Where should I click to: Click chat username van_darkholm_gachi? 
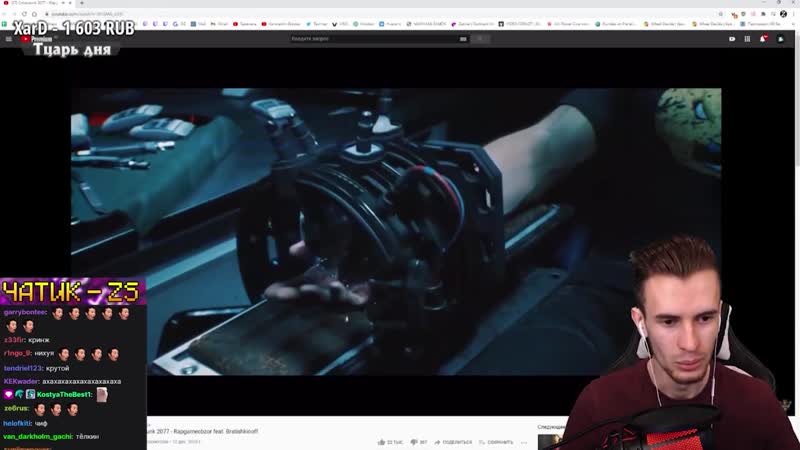(38, 437)
